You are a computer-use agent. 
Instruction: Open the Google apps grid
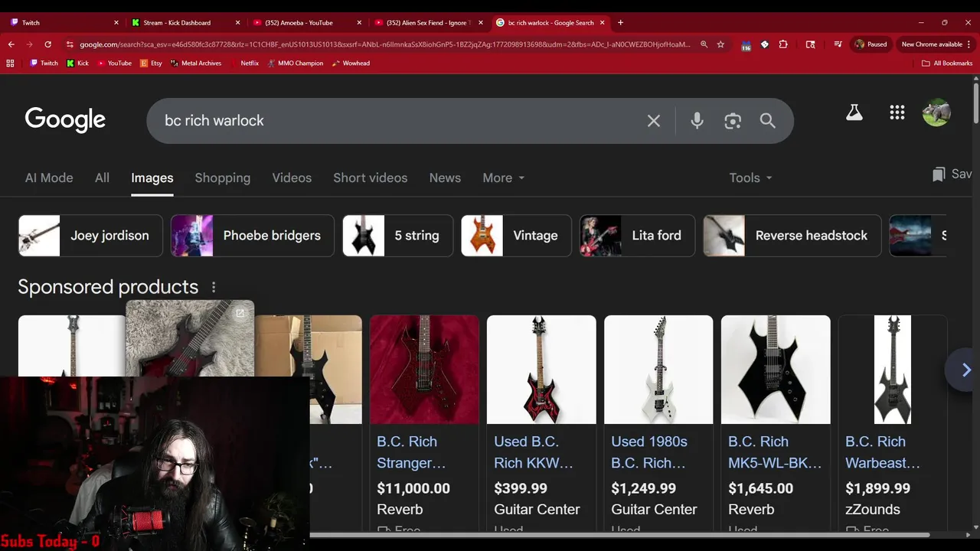pos(897,113)
